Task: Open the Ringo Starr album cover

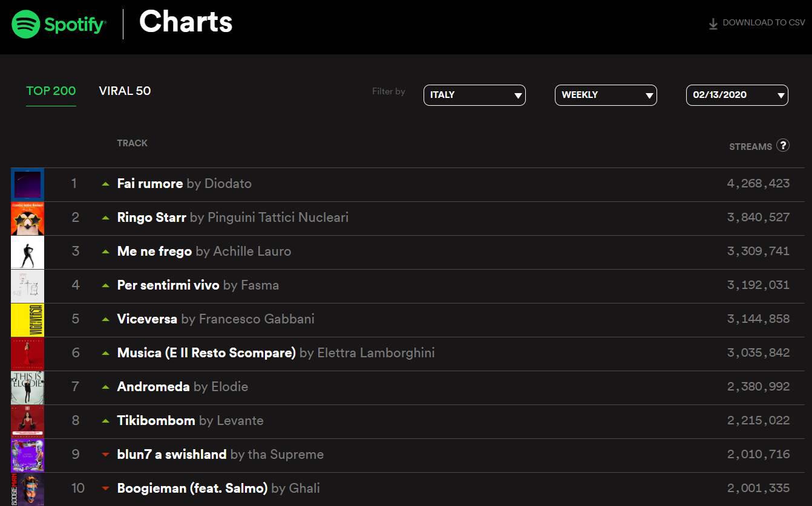Action: 28,218
